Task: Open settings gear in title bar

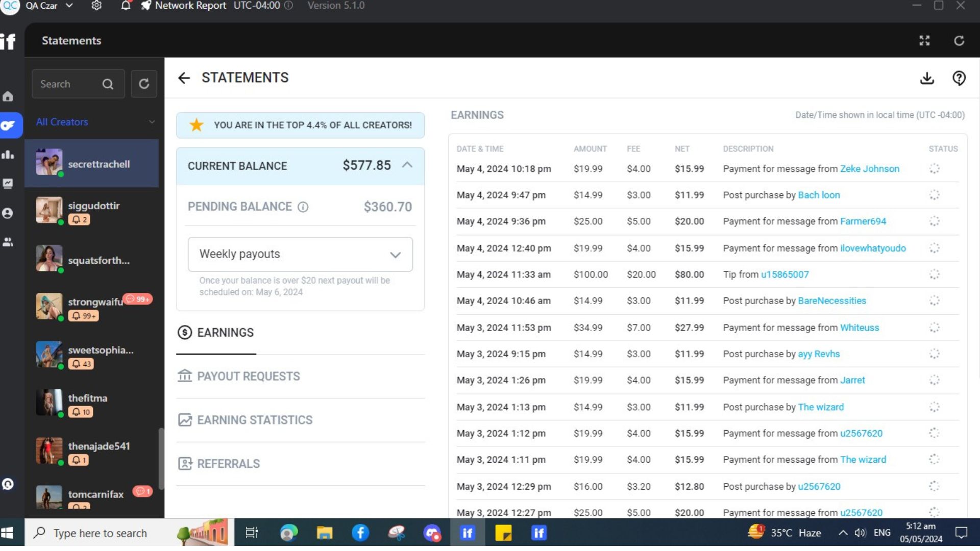Action: click(x=96, y=6)
